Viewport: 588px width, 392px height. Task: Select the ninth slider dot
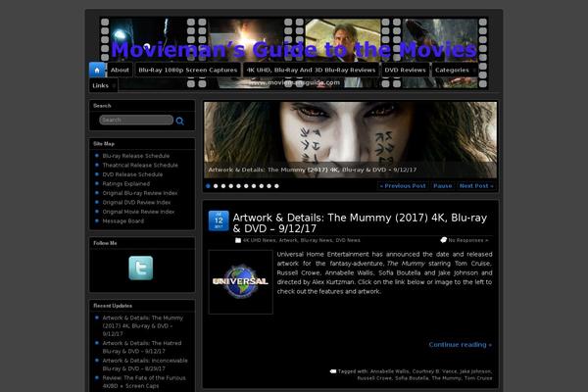269,186
